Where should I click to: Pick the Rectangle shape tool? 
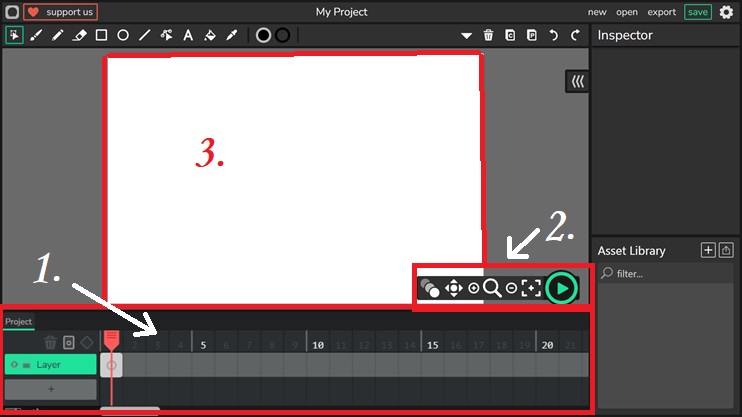click(101, 35)
